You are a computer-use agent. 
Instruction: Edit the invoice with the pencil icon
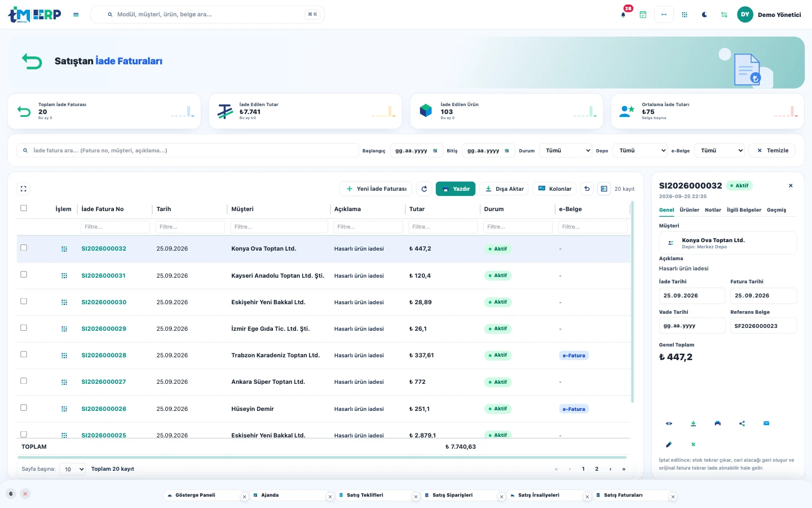[x=669, y=444]
